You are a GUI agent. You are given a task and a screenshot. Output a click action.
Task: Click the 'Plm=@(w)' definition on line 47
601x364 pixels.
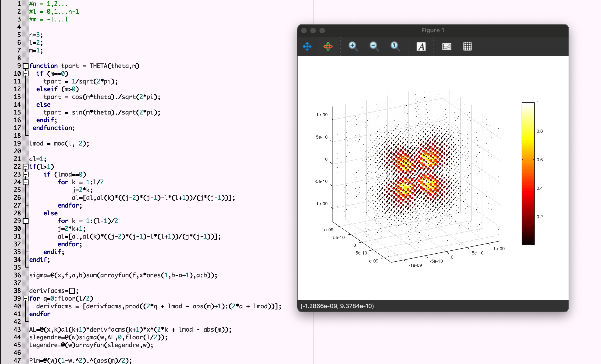click(x=81, y=360)
